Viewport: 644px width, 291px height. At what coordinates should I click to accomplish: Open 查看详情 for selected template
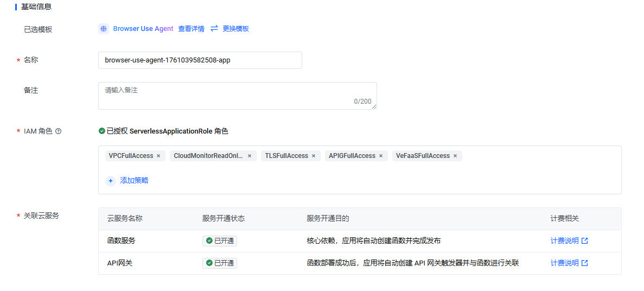191,29
